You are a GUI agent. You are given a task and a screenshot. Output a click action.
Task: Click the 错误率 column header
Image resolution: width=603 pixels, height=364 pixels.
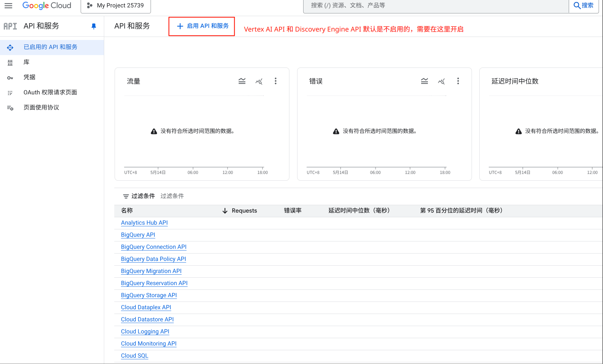pyautogui.click(x=293, y=211)
